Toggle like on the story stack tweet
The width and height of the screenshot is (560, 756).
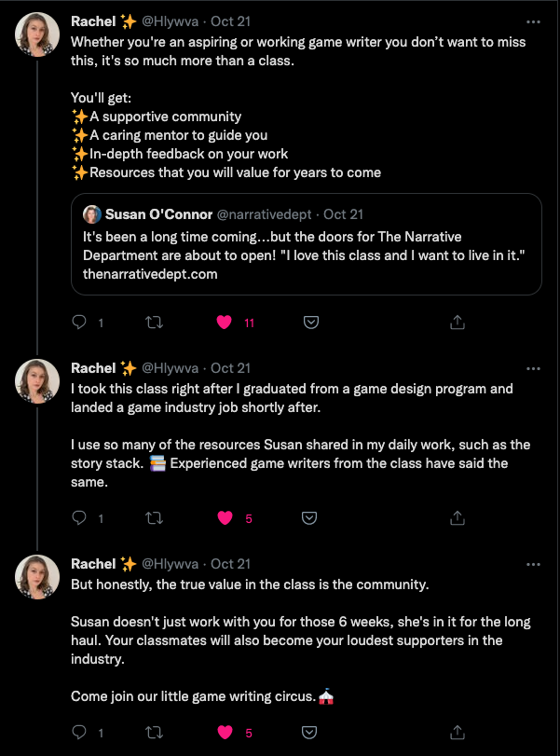tap(224, 517)
